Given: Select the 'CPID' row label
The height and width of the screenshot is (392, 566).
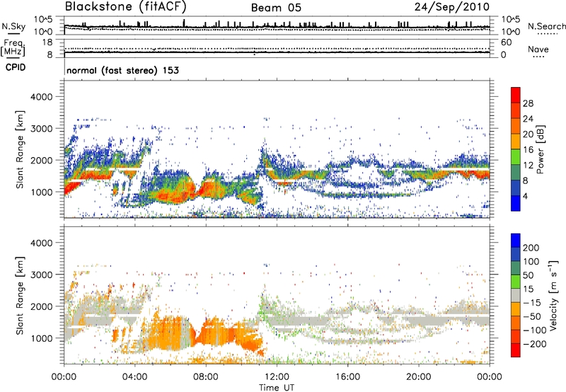Looking at the screenshot, I should pos(16,67).
